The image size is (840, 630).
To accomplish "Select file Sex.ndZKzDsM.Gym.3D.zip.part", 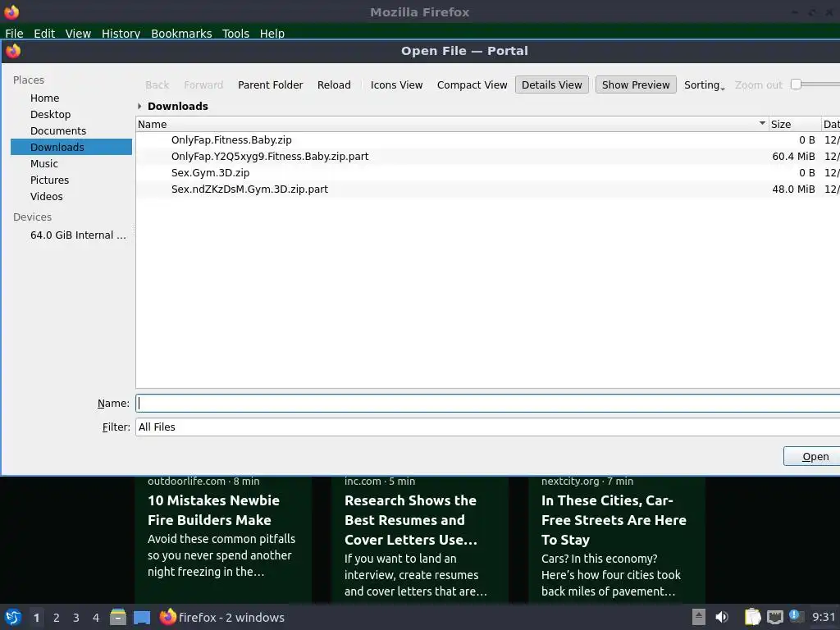I will (x=249, y=189).
